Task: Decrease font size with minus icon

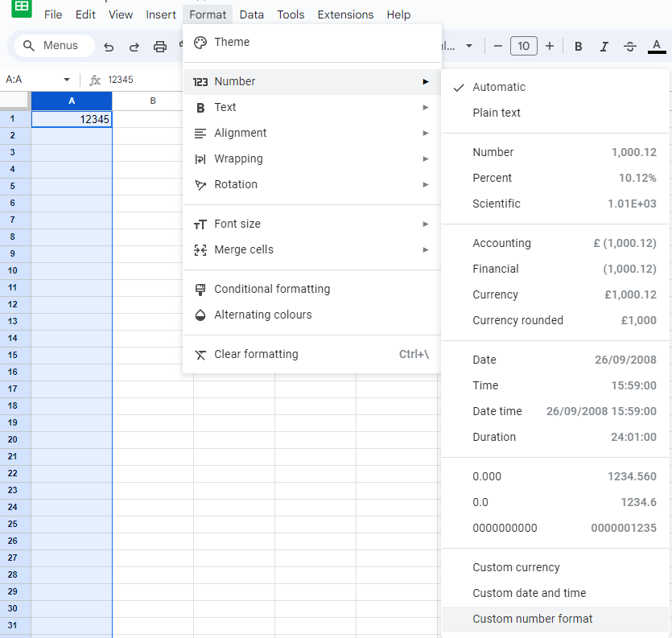Action: 498,46
